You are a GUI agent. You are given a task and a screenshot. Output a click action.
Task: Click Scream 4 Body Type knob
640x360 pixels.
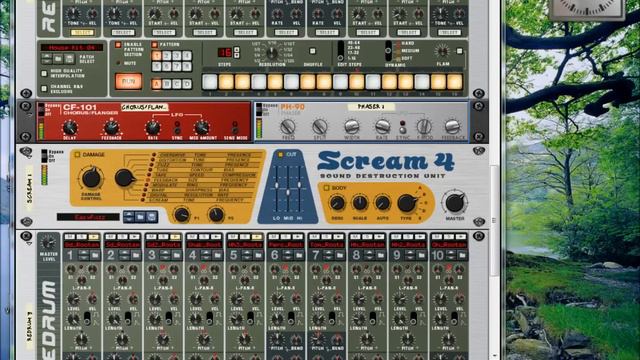pos(406,203)
